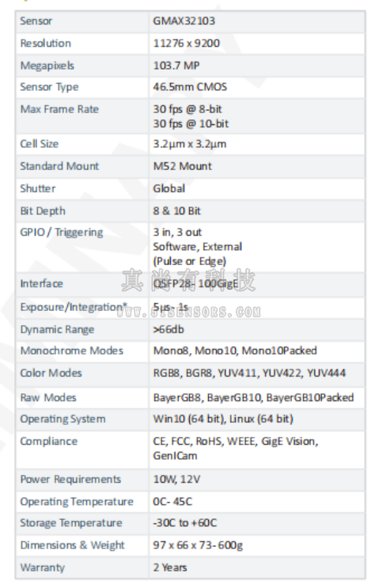Select the QSFP28 100GigE interface value
Screen dimensions: 379x588
pyautogui.click(x=195, y=283)
